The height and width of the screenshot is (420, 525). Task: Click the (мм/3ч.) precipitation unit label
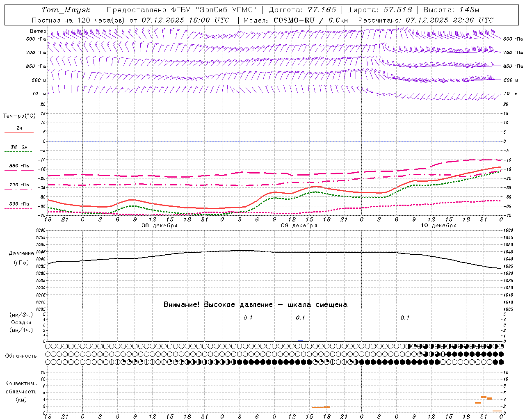point(21,315)
